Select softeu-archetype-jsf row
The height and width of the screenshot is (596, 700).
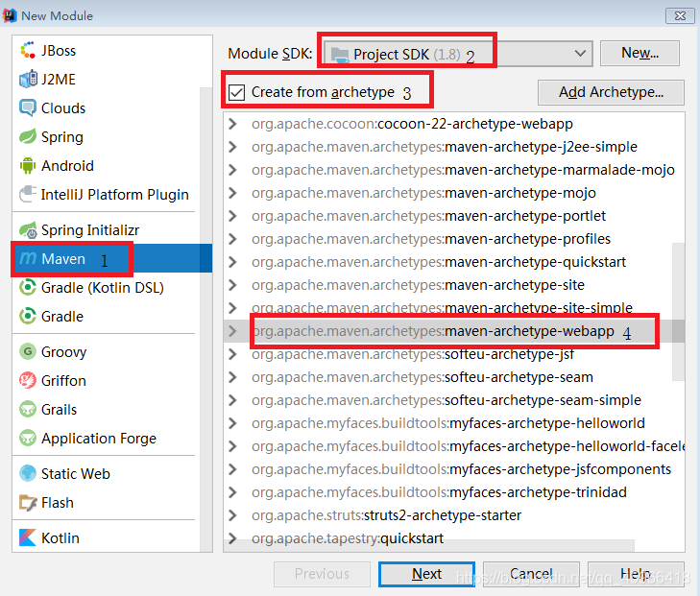pyautogui.click(x=453, y=354)
